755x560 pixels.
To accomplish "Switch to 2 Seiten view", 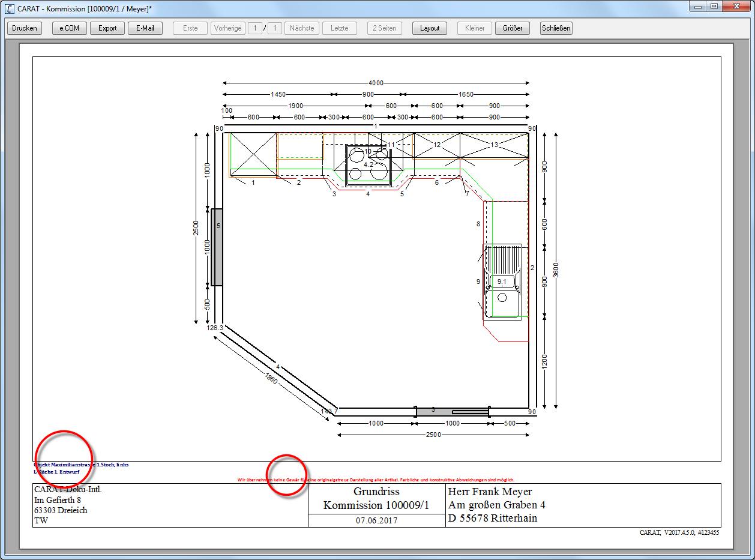I will [x=385, y=28].
